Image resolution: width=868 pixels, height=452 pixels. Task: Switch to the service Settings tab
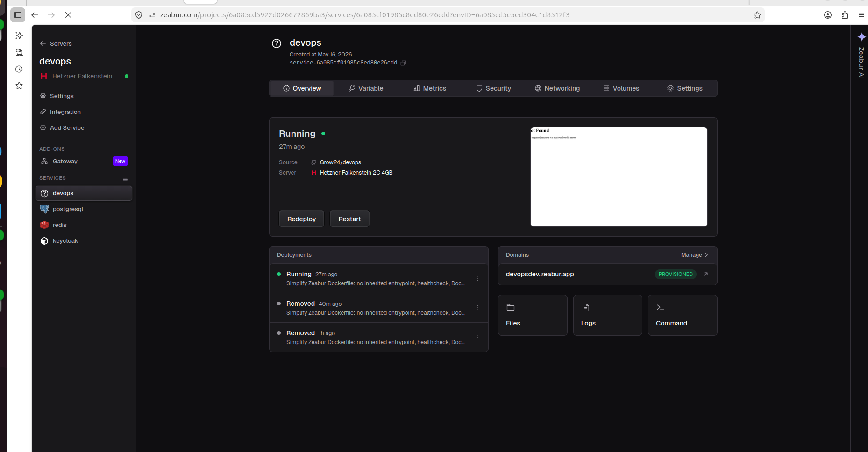[685, 88]
